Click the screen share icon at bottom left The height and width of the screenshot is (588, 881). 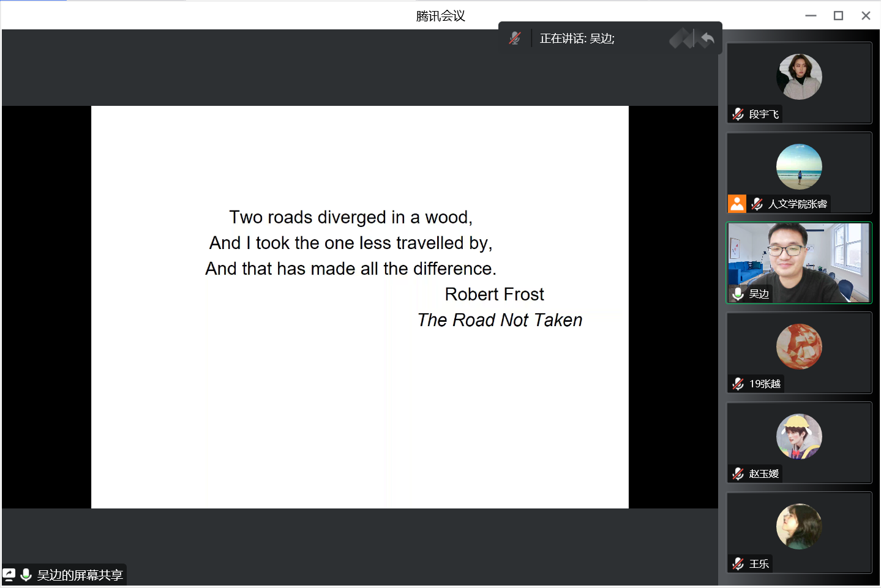click(x=9, y=575)
